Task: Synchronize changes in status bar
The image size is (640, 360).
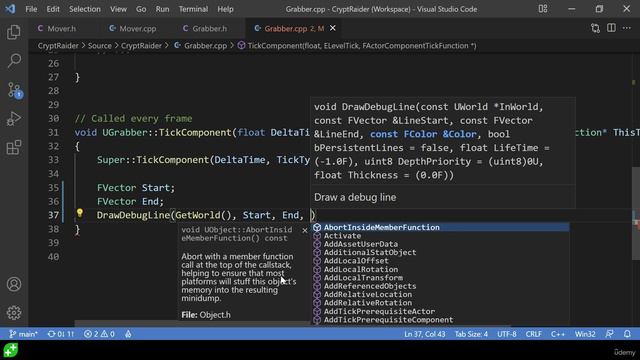Action: click(61, 334)
